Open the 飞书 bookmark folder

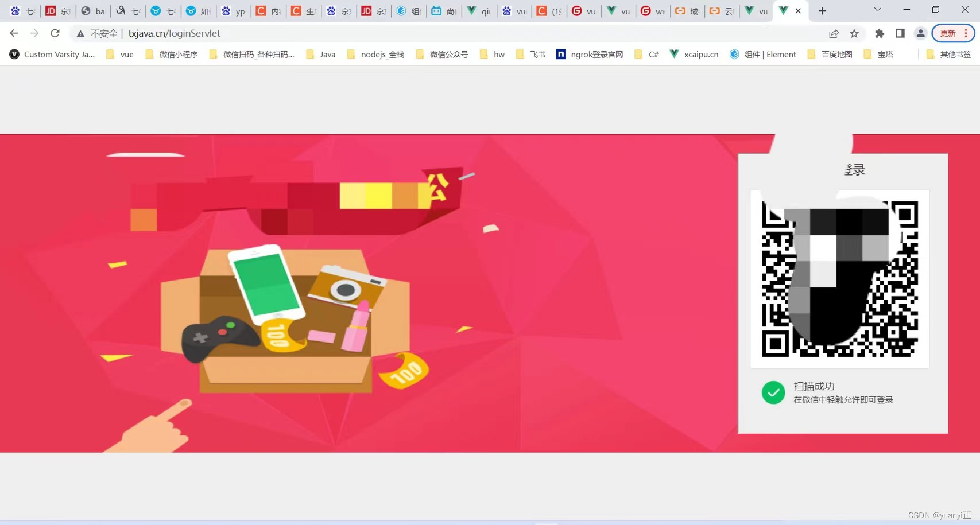pos(531,55)
